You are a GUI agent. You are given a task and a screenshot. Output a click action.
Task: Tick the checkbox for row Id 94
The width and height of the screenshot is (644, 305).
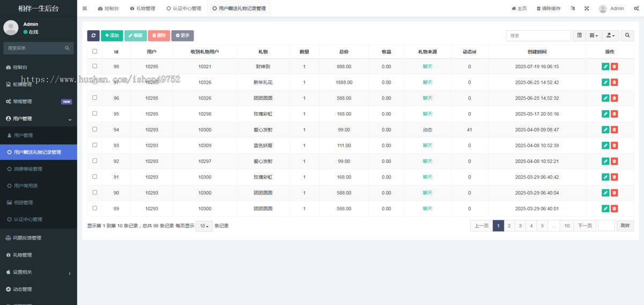coord(95,129)
